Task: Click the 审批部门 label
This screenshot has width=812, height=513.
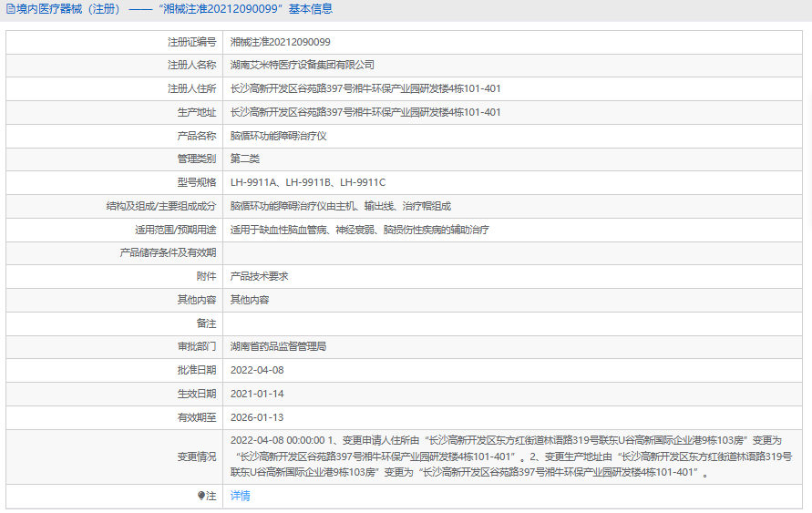Action: 197,346
